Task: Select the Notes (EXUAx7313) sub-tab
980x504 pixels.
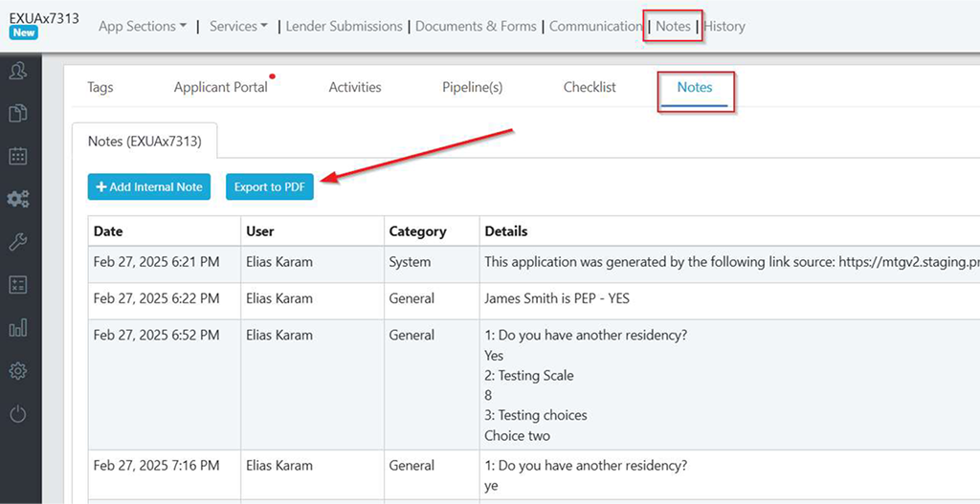Action: click(145, 141)
